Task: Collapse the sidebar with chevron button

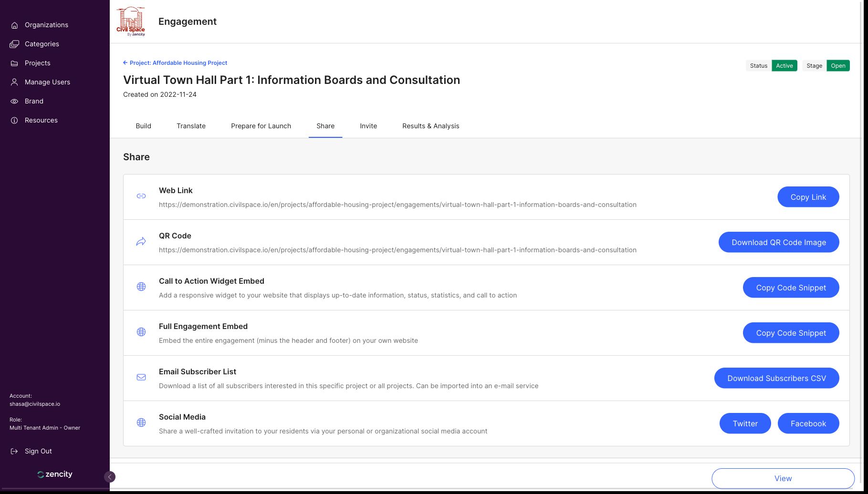Action: (109, 477)
